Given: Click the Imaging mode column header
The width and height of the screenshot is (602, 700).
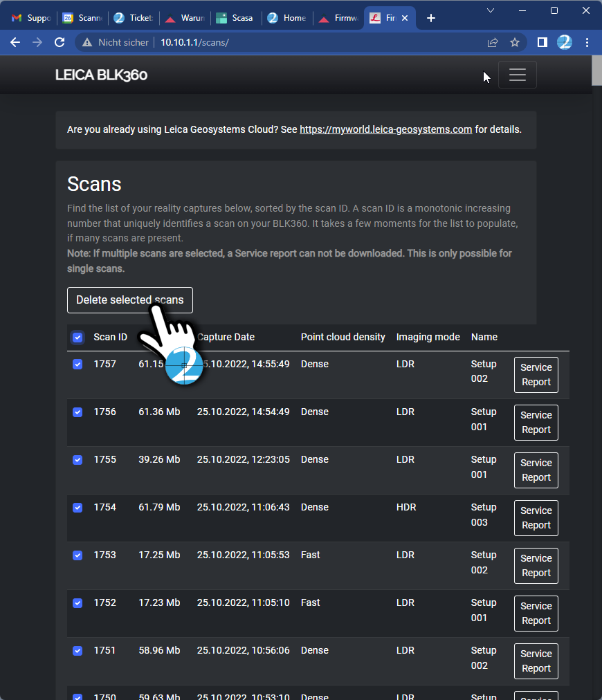Looking at the screenshot, I should click(428, 337).
